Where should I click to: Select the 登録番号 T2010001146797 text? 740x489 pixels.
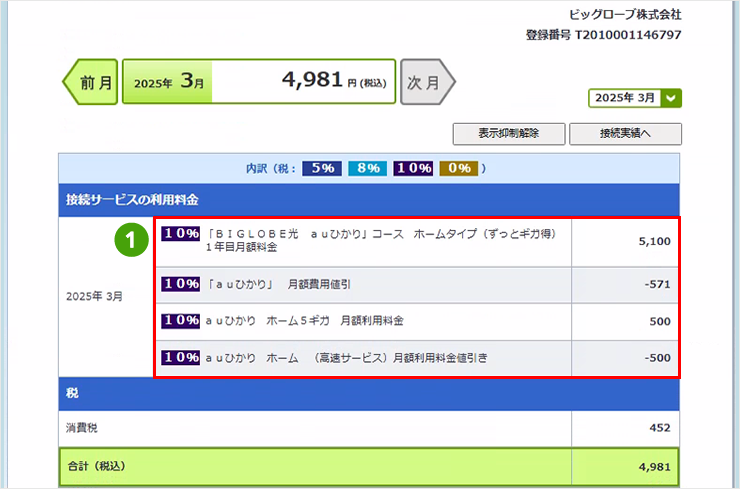click(x=604, y=35)
